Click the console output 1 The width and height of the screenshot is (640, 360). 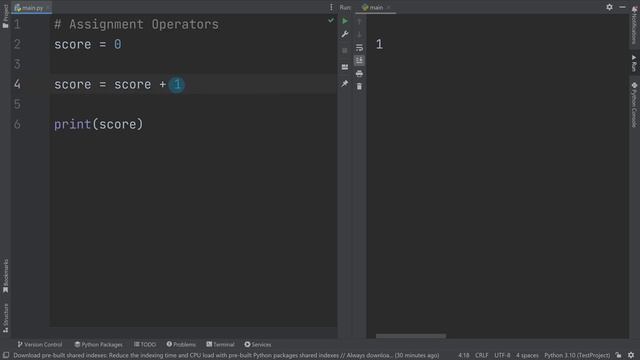(x=380, y=44)
